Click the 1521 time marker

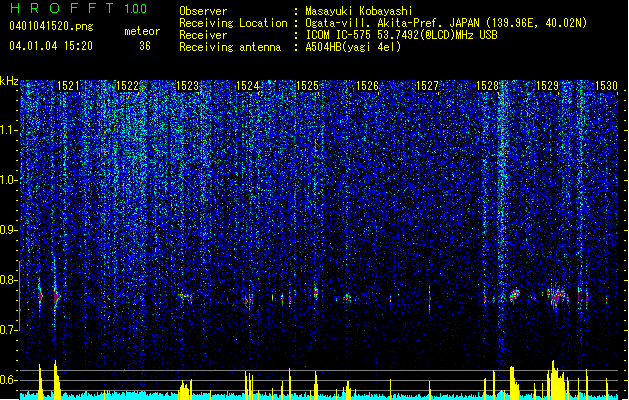(x=68, y=86)
